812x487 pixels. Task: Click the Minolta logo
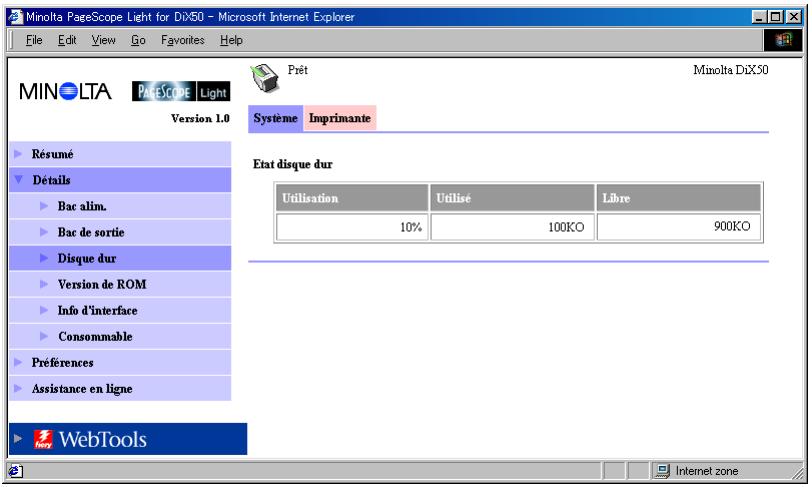(65, 92)
